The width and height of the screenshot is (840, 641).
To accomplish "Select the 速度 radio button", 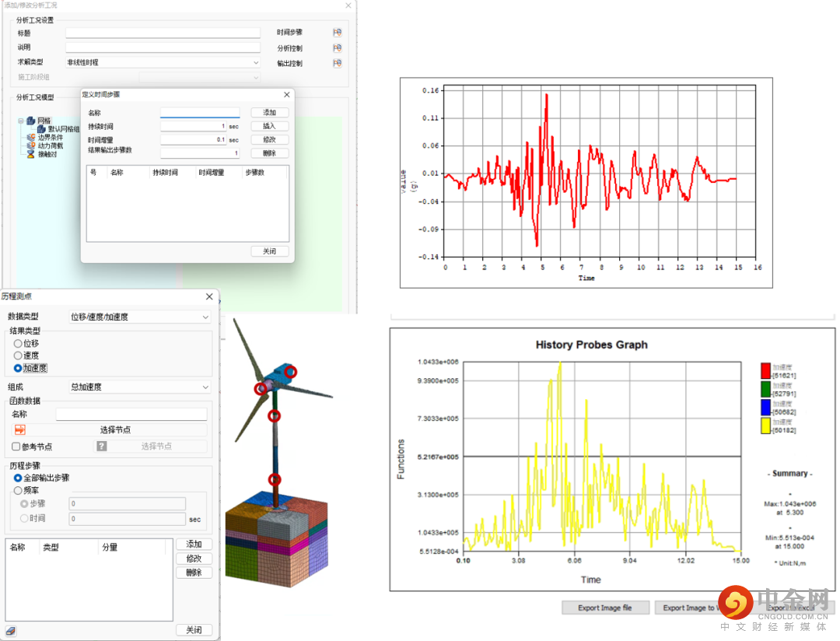I will (x=18, y=356).
